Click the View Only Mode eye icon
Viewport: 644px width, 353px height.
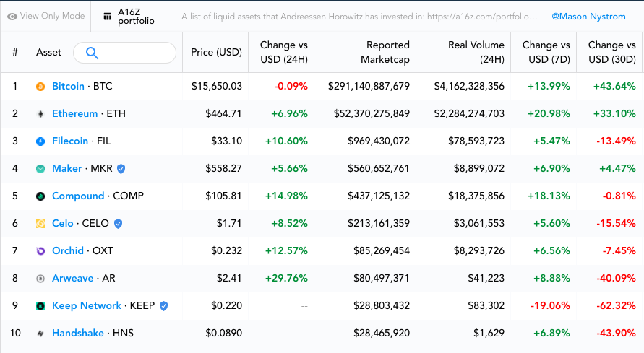coord(12,17)
